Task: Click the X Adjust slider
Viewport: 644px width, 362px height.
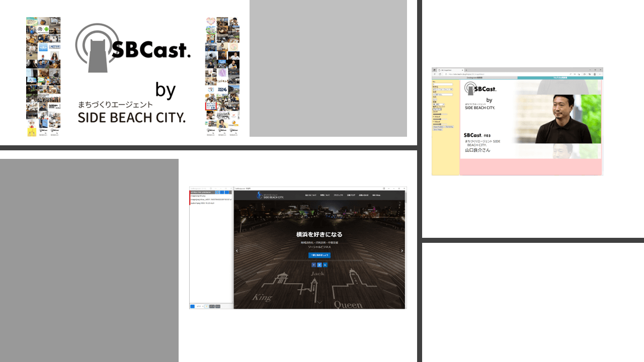Action: (x=440, y=119)
